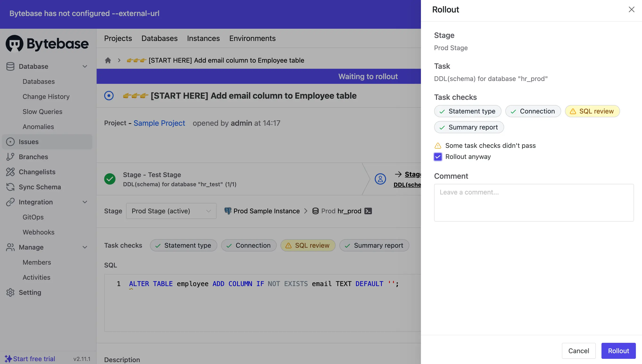Click the Leave a comment text area
This screenshot has height=364, width=642.
tap(534, 203)
